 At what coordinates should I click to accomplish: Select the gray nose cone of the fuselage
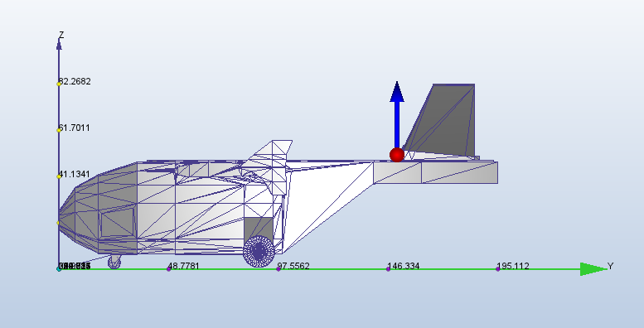click(x=98, y=208)
